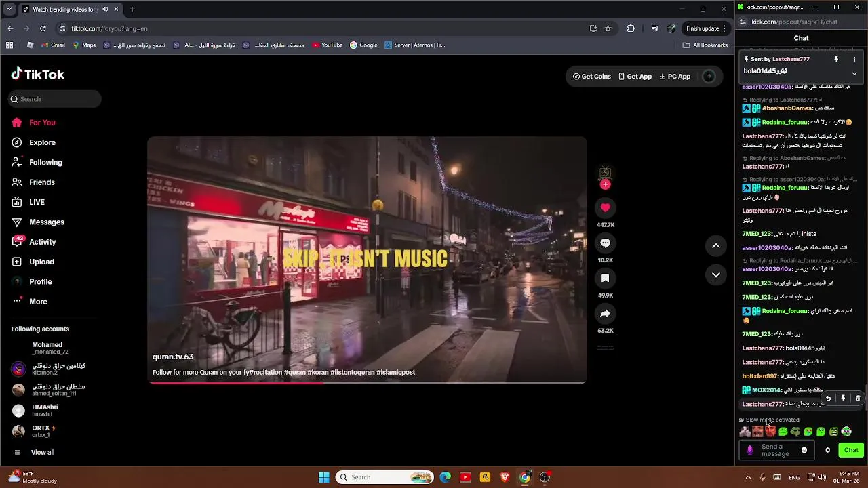
Task: Expand More options in TikTok sidebar
Action: point(29,302)
